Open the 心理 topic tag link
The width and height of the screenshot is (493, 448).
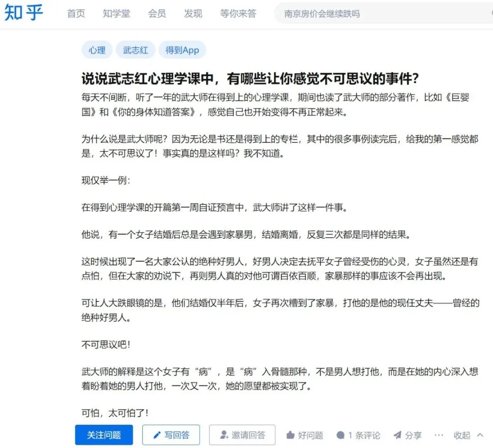(x=97, y=50)
